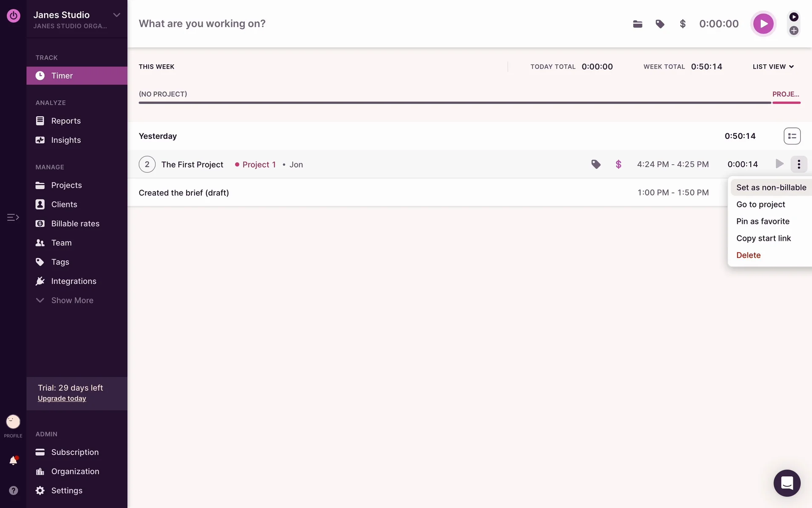Screen dimensions: 812x508
Task: Open the chat support bubble
Action: (787, 483)
